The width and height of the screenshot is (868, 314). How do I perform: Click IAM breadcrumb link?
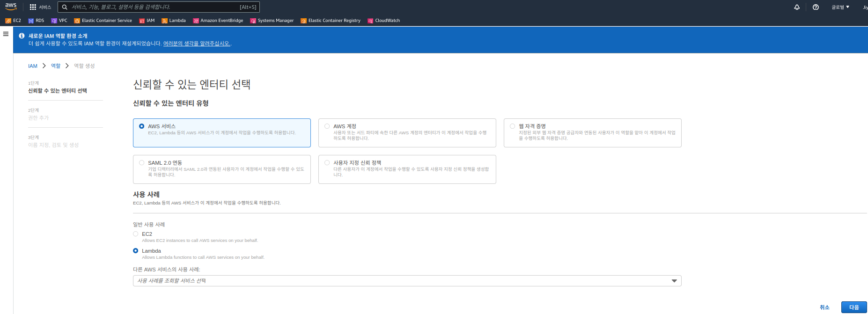33,66
